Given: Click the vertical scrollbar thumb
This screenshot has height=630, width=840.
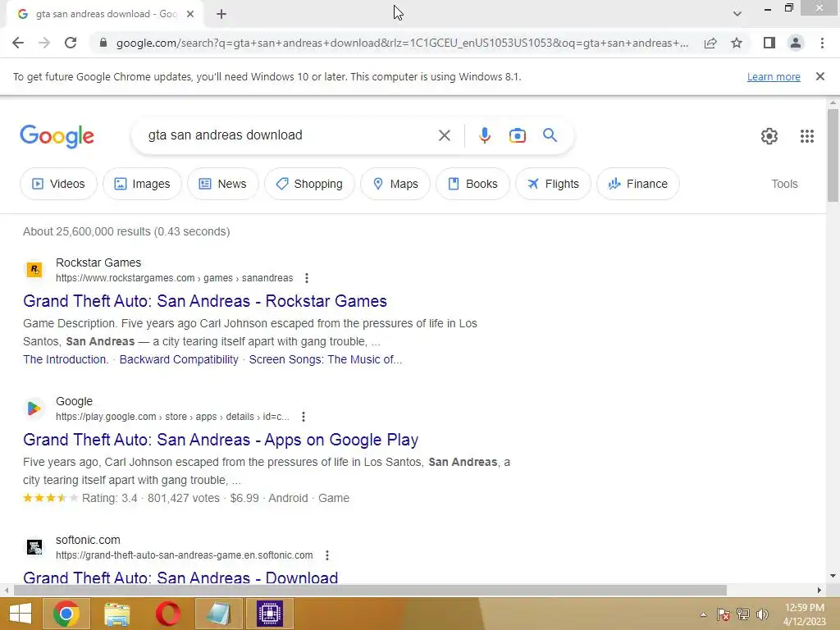Looking at the screenshot, I should (x=833, y=155).
